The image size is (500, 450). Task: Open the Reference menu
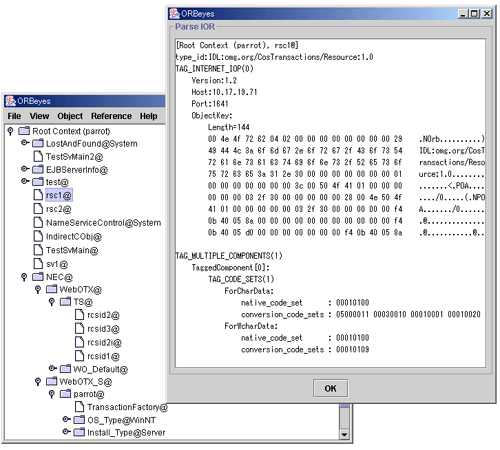click(111, 116)
